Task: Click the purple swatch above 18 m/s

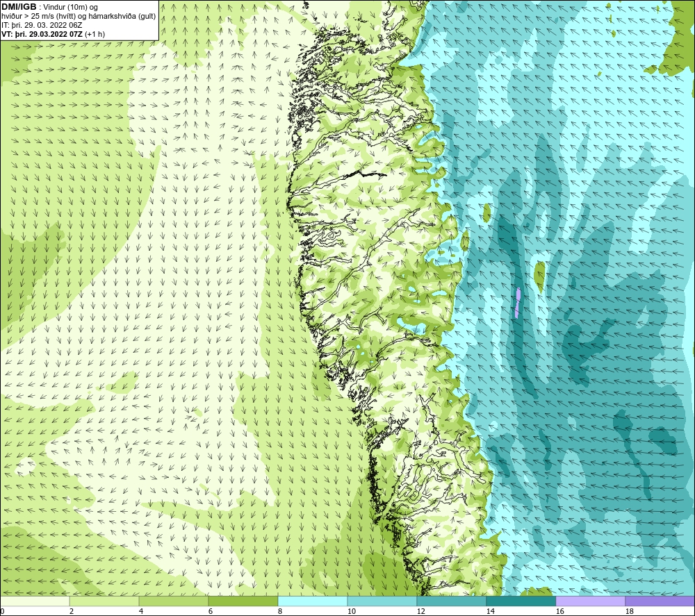Action: pyautogui.click(x=660, y=601)
